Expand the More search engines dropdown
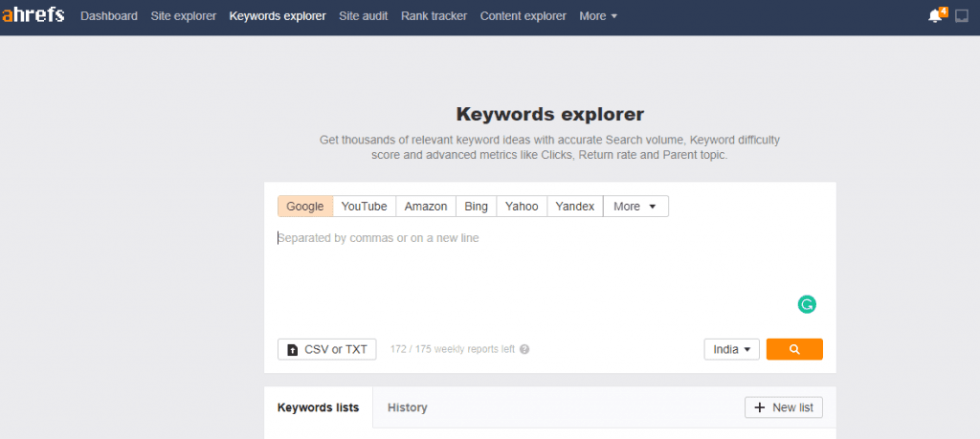The height and width of the screenshot is (439, 980). (635, 206)
